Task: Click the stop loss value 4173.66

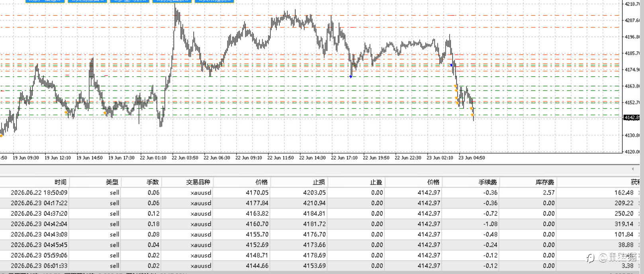Action: click(314, 245)
